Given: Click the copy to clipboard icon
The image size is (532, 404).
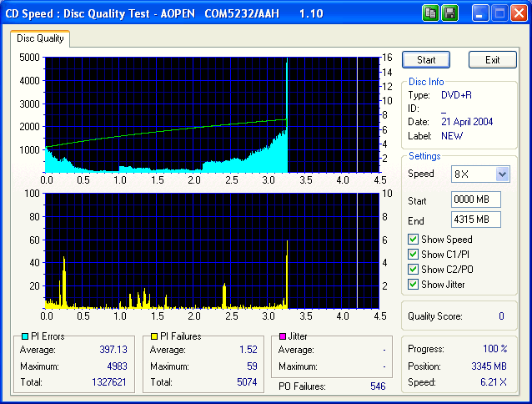Looking at the screenshot, I should coord(430,13).
